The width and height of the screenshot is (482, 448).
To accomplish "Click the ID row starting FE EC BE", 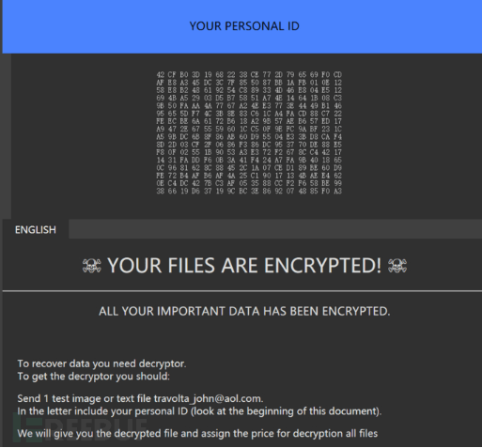I will pyautogui.click(x=249, y=121).
